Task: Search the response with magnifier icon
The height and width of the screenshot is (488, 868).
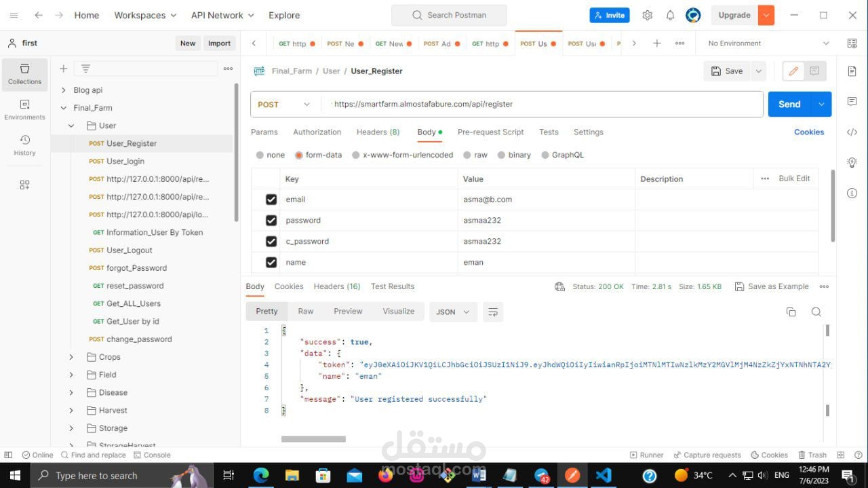Action: point(816,312)
